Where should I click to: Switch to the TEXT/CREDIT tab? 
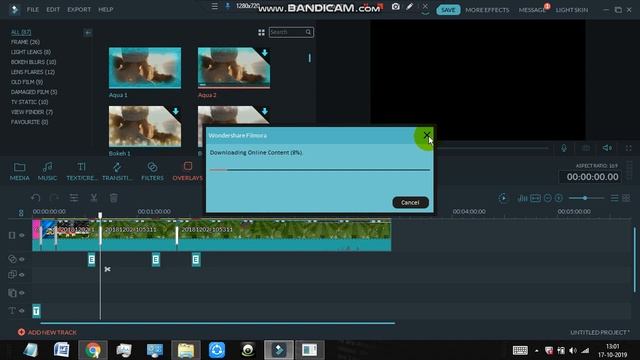(x=81, y=171)
